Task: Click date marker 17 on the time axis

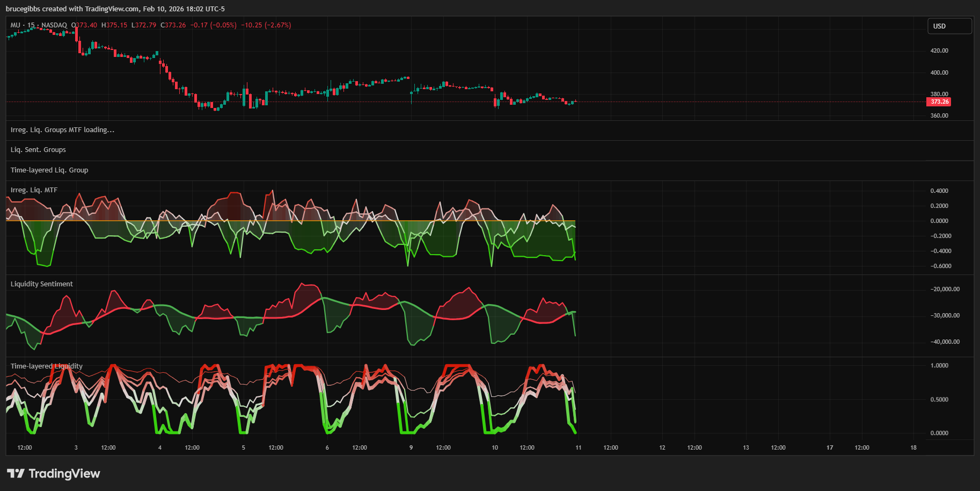Action: (x=830, y=447)
